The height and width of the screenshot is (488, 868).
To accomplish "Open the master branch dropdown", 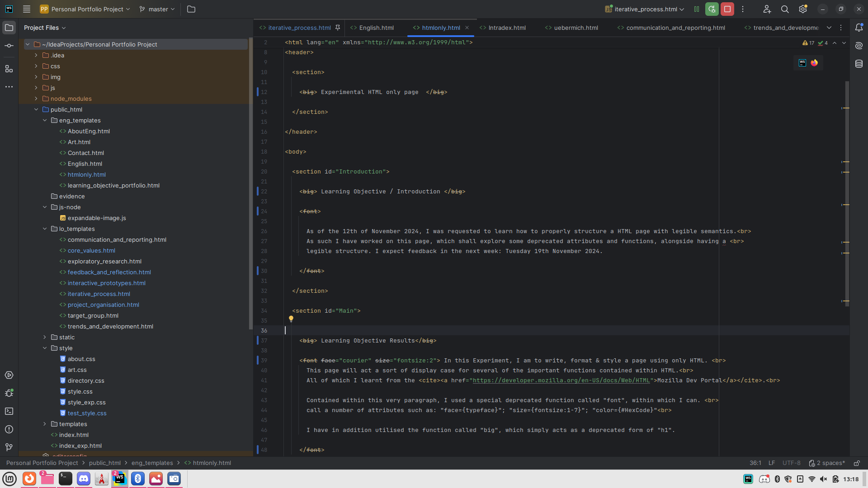I will pyautogui.click(x=157, y=9).
